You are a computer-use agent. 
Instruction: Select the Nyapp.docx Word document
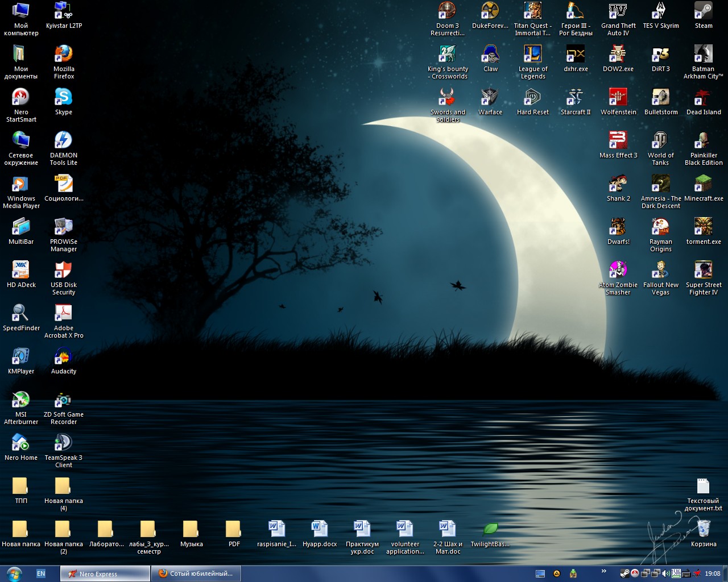pos(320,530)
